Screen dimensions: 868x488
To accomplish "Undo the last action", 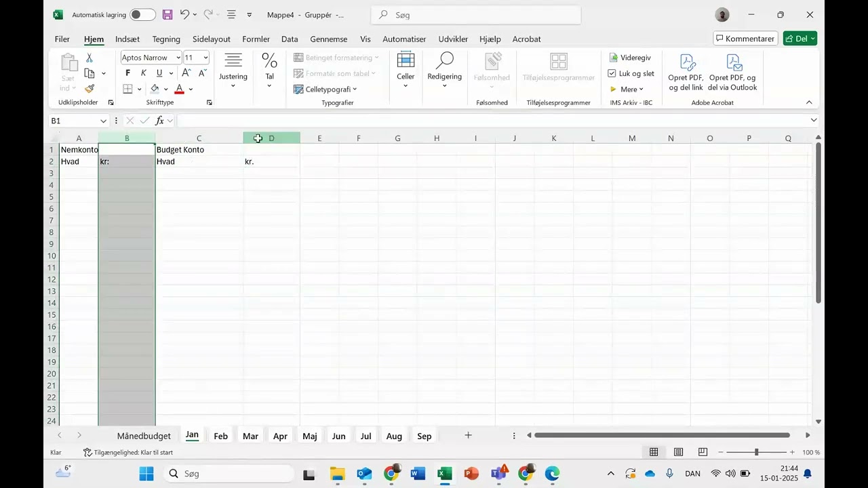I will (x=184, y=14).
